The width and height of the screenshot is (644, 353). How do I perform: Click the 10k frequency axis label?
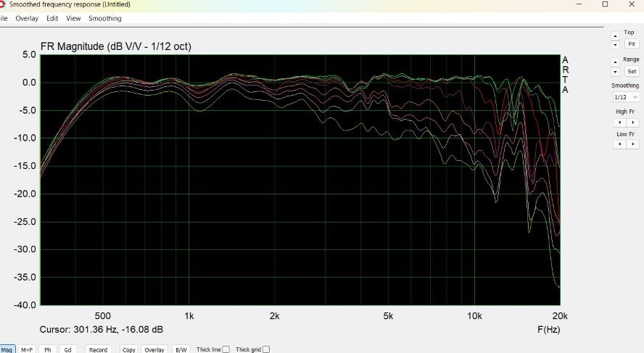click(x=474, y=316)
